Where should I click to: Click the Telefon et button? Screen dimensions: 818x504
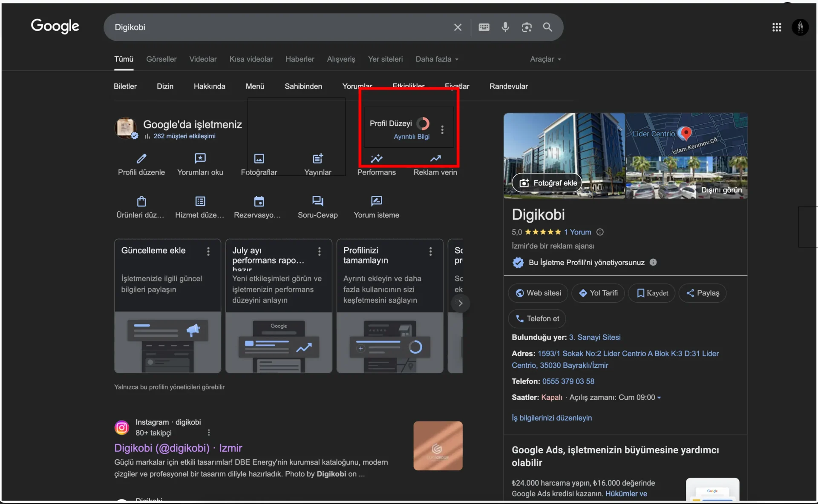click(537, 318)
